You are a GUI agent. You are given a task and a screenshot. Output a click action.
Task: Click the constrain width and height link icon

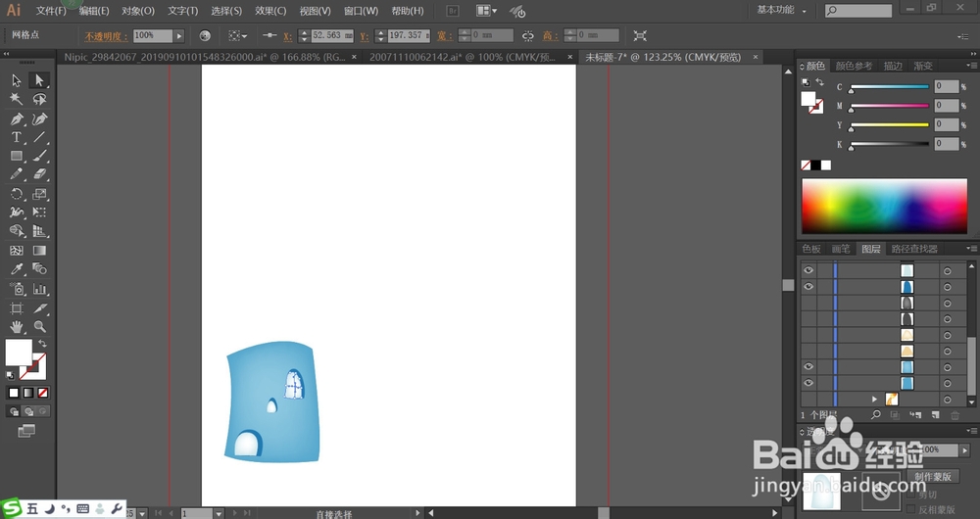528,36
